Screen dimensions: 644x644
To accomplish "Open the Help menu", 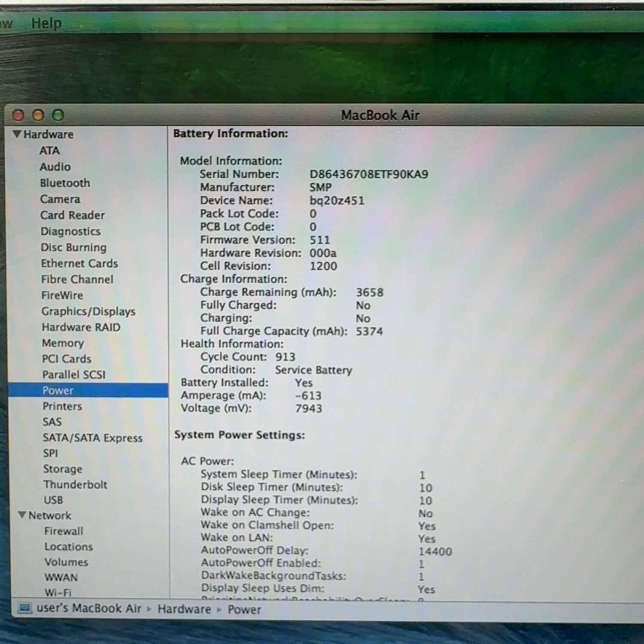I will click(x=46, y=23).
